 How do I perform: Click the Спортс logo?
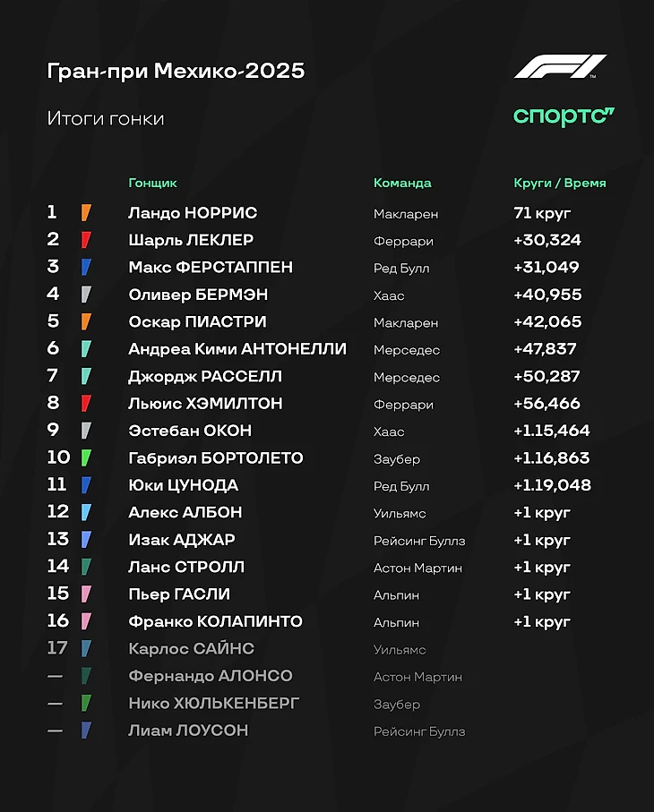564,116
